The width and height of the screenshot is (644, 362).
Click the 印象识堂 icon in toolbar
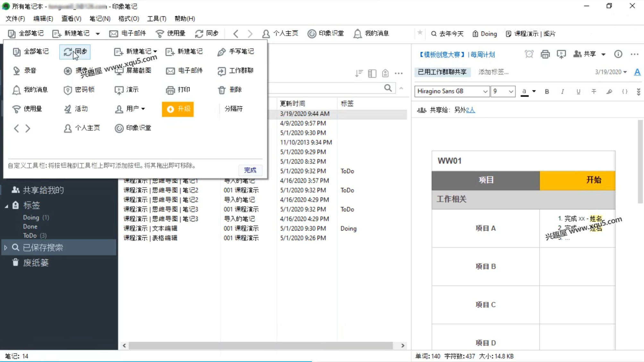coord(312,33)
